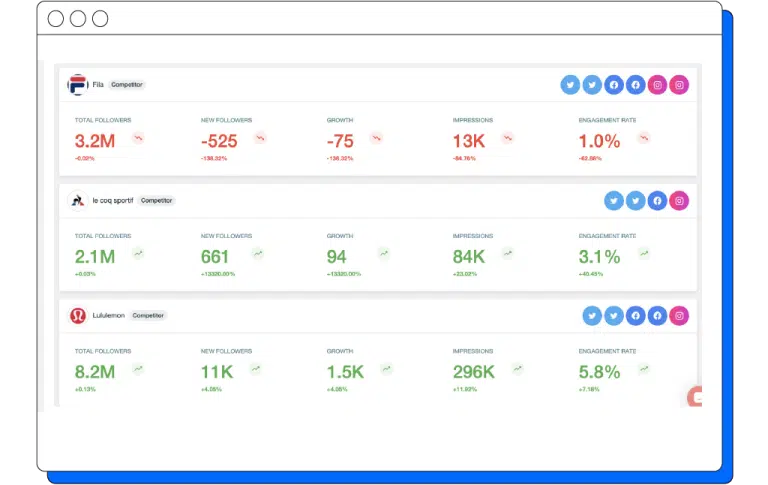Open the orange chat widget

click(695, 397)
